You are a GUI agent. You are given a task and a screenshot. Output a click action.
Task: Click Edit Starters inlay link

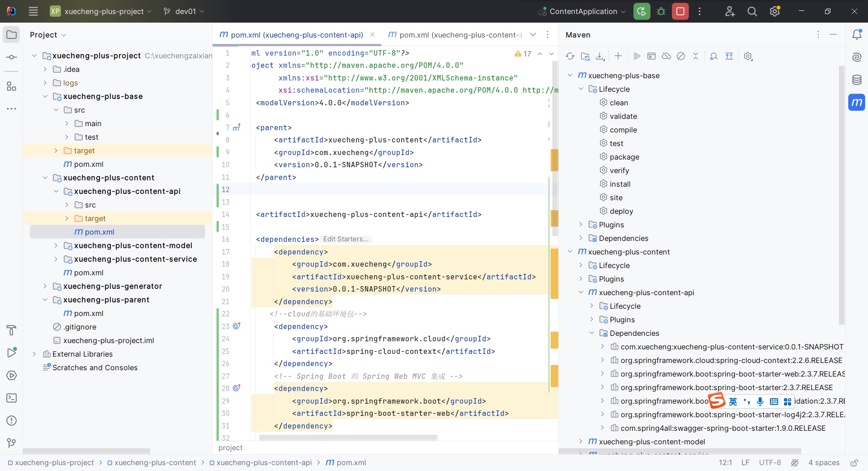(346, 239)
